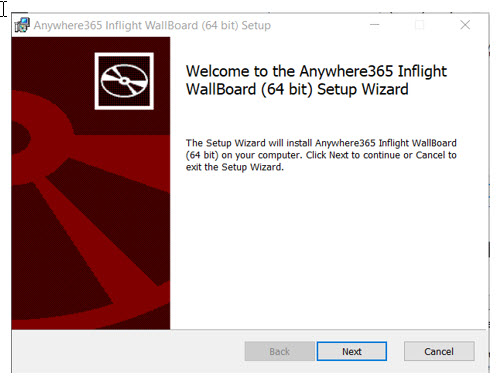
Task: Click the gray footer bar beside Back
Action: click(128, 351)
